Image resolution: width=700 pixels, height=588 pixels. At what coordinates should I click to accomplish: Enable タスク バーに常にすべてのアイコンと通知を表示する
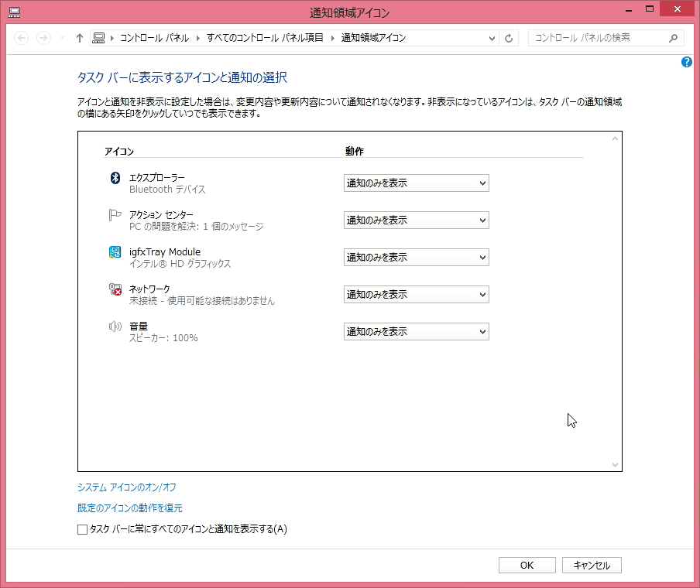click(81, 529)
